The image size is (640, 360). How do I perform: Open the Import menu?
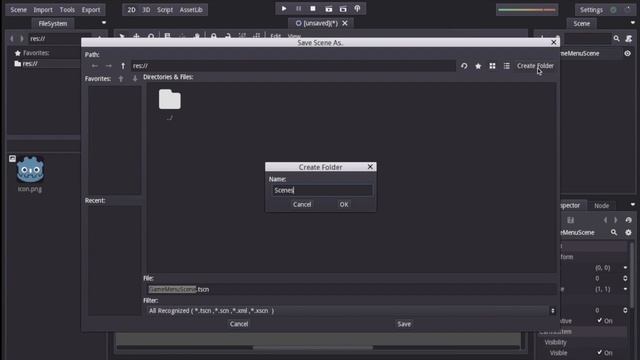[43, 9]
